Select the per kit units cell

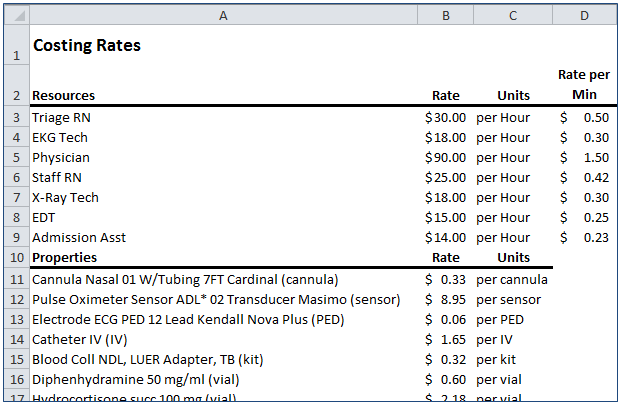pyautogui.click(x=513, y=359)
